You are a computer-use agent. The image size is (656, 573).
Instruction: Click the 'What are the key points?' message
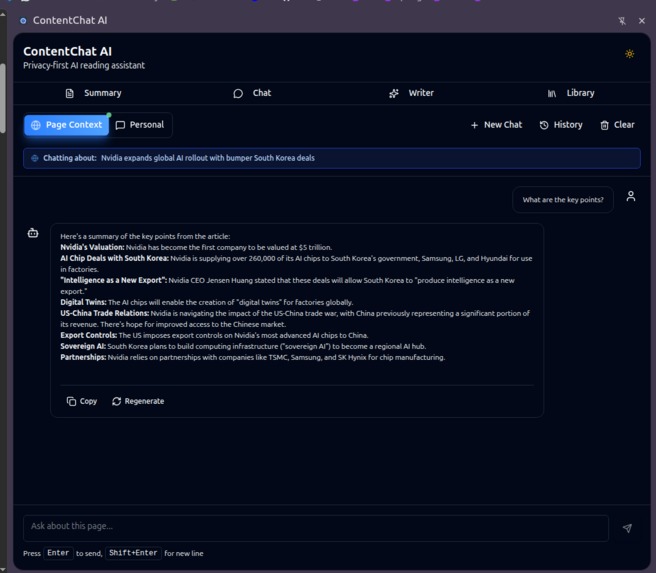pos(563,200)
